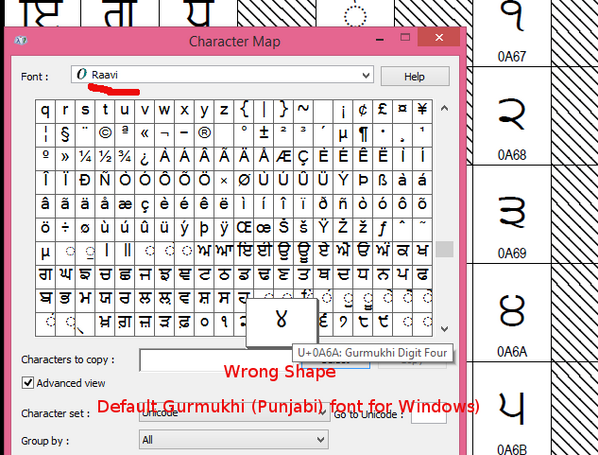Click code 0A69 in the background chart
This screenshot has height=455, width=598.
511,253
